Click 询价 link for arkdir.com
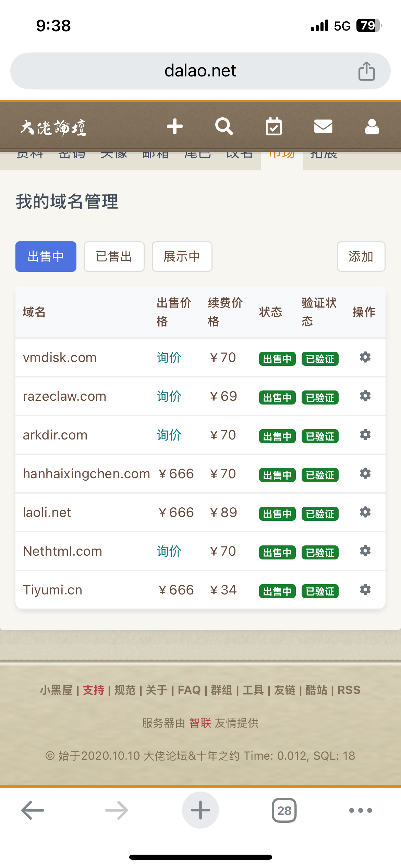This screenshot has height=868, width=401. [x=169, y=435]
